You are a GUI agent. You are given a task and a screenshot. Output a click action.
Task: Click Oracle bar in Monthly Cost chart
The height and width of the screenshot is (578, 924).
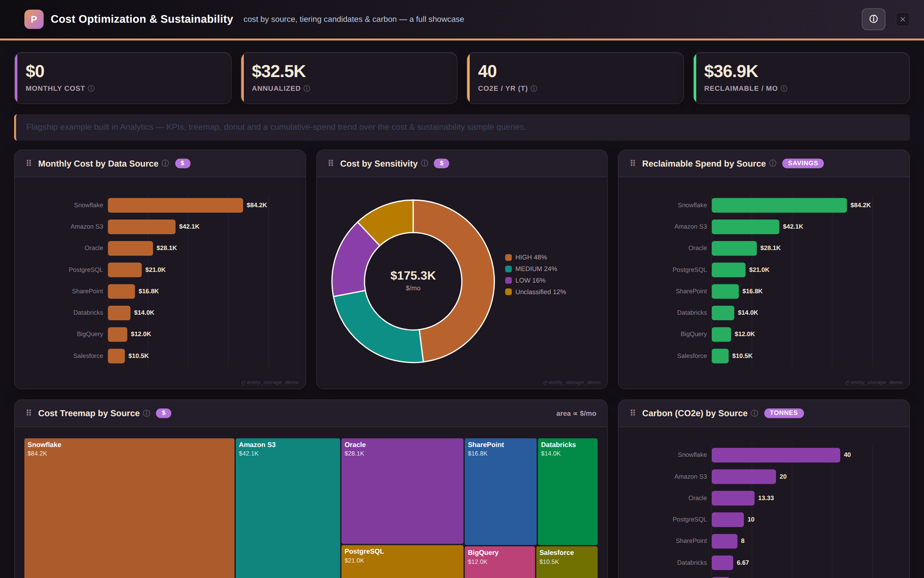pyautogui.click(x=130, y=248)
